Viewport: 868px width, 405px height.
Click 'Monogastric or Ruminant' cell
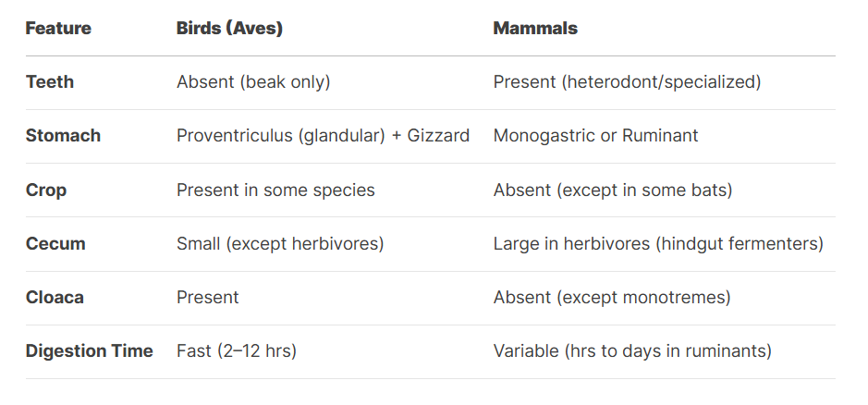595,136
